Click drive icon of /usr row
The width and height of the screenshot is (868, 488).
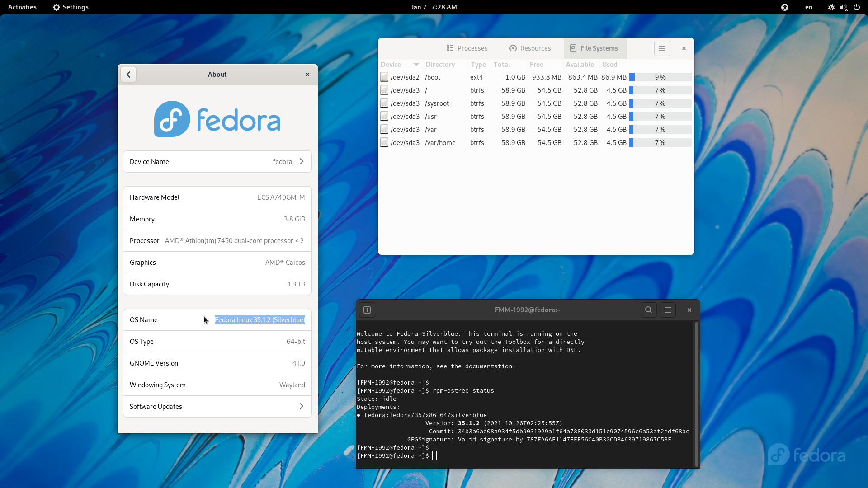click(x=384, y=117)
